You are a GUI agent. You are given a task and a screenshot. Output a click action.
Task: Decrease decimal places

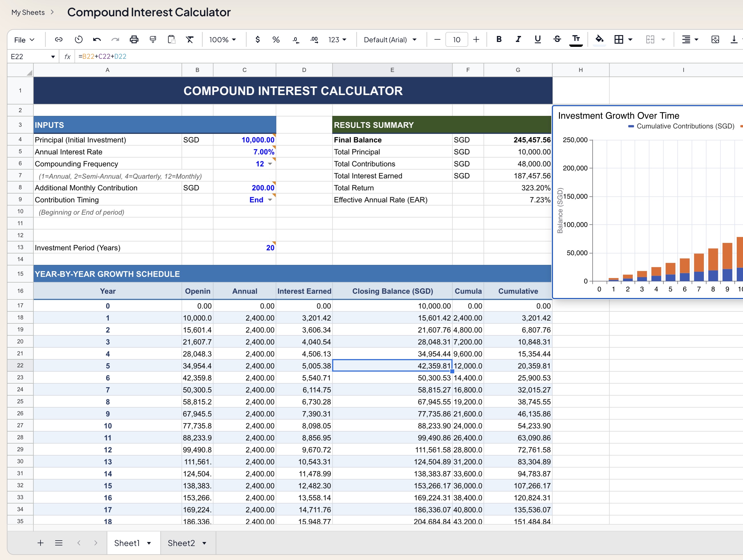click(x=296, y=40)
